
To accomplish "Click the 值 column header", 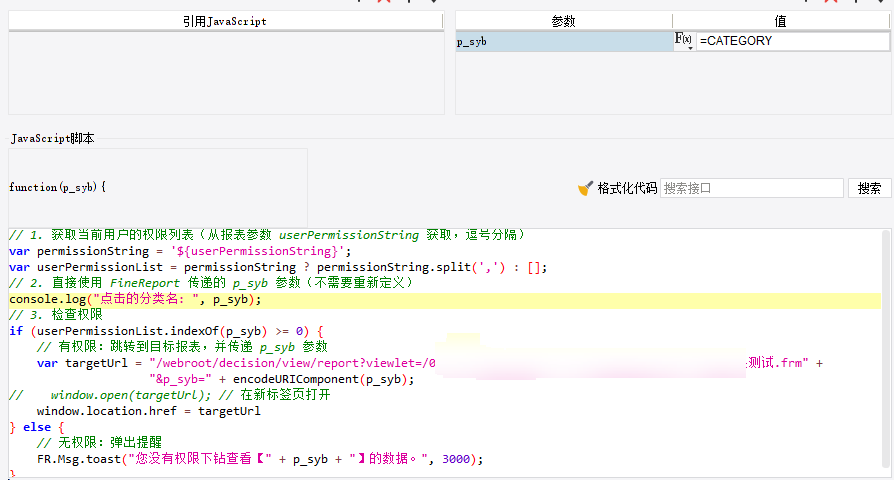I will coord(781,21).
